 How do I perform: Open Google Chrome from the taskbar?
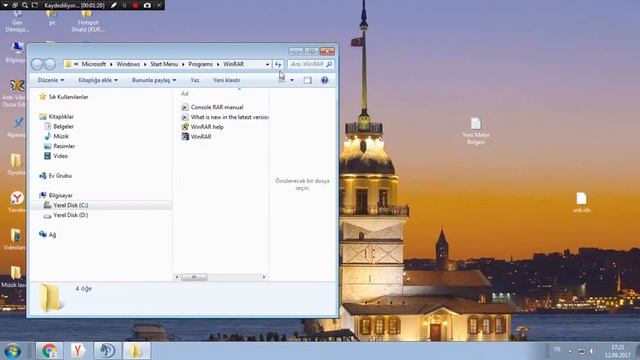(x=49, y=351)
